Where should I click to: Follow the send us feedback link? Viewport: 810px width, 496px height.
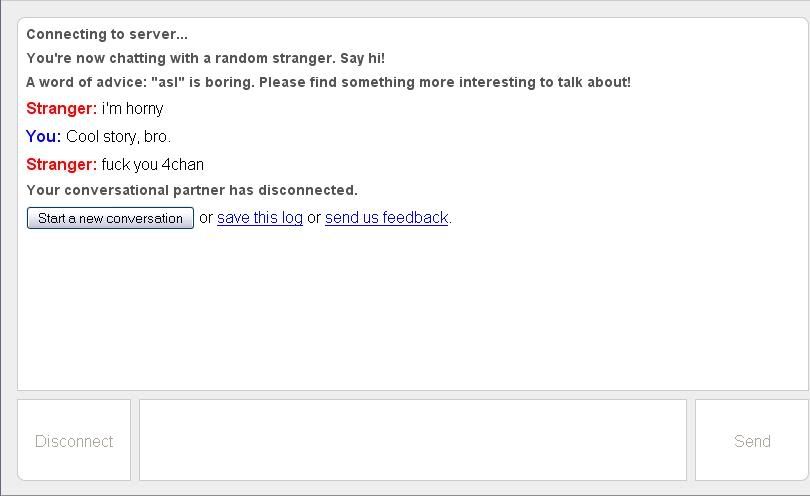point(386,217)
